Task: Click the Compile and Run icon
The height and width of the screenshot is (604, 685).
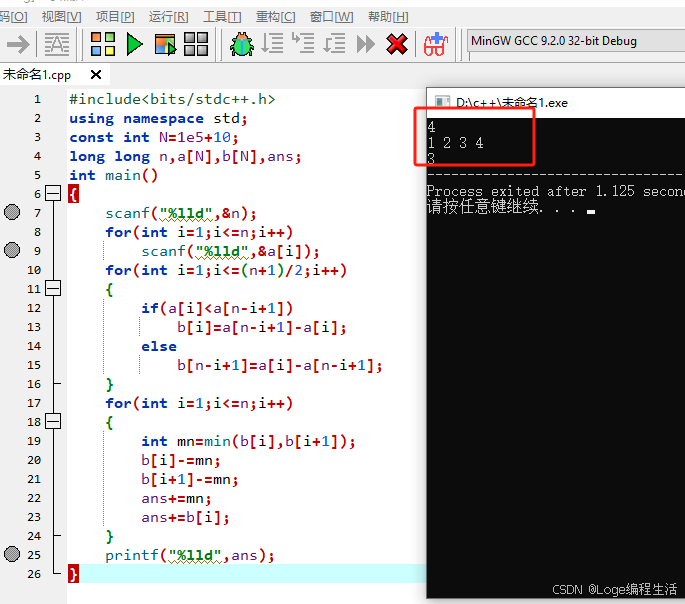Action: coord(165,44)
